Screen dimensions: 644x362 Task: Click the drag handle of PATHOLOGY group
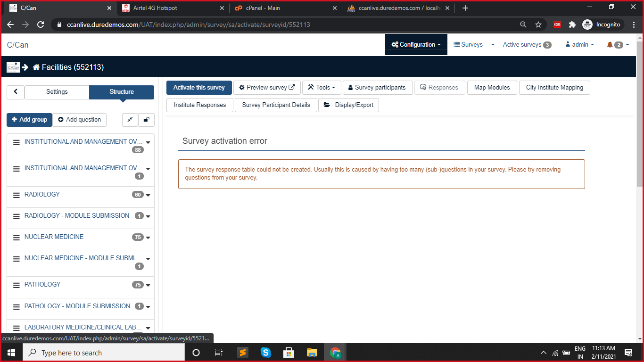point(16,285)
